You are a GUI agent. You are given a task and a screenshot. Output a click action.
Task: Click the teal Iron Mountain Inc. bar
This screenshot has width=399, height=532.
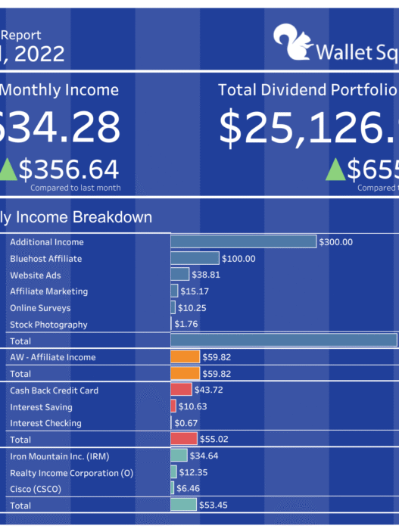[x=179, y=456]
